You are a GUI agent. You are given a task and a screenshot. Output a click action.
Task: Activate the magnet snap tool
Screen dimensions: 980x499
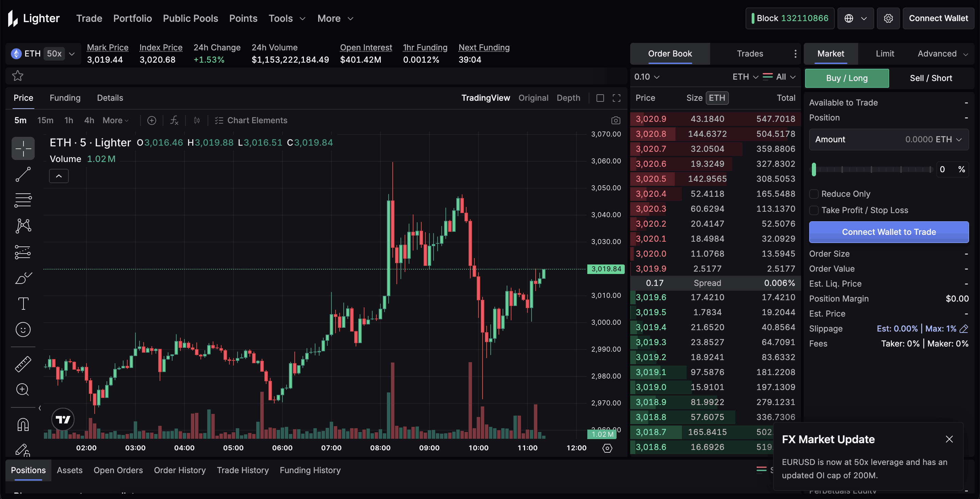click(x=23, y=424)
